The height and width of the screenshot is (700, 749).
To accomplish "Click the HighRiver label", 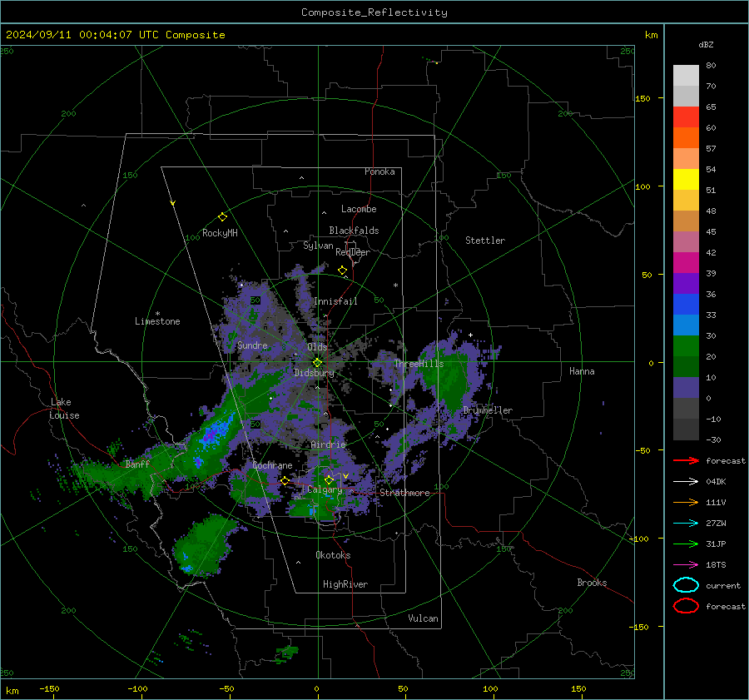I will pos(345,584).
